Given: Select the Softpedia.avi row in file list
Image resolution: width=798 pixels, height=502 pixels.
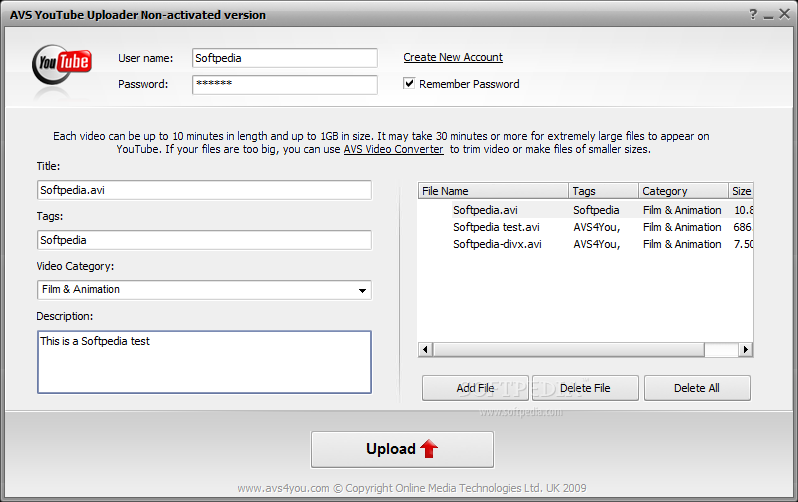Looking at the screenshot, I should pyautogui.click(x=585, y=210).
